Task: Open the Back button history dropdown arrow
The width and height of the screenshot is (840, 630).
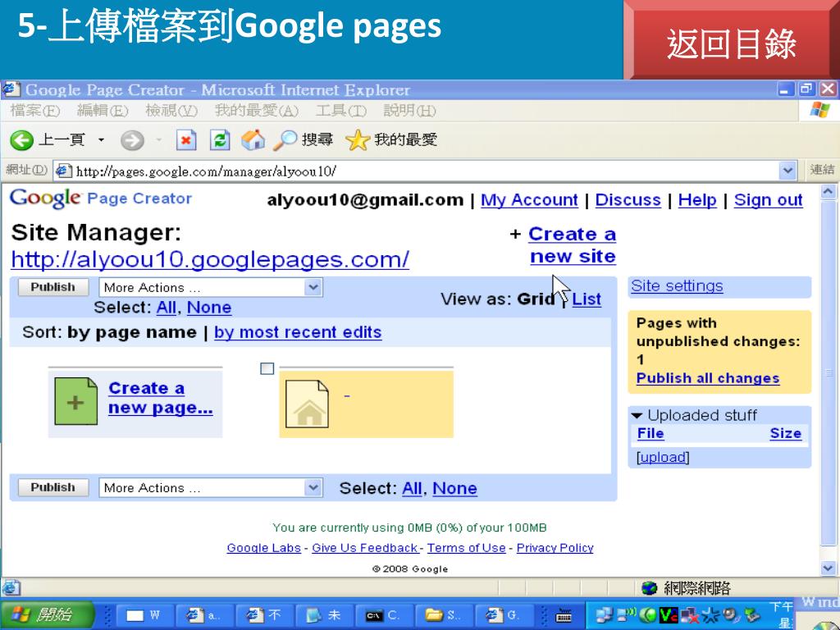Action: tap(101, 140)
